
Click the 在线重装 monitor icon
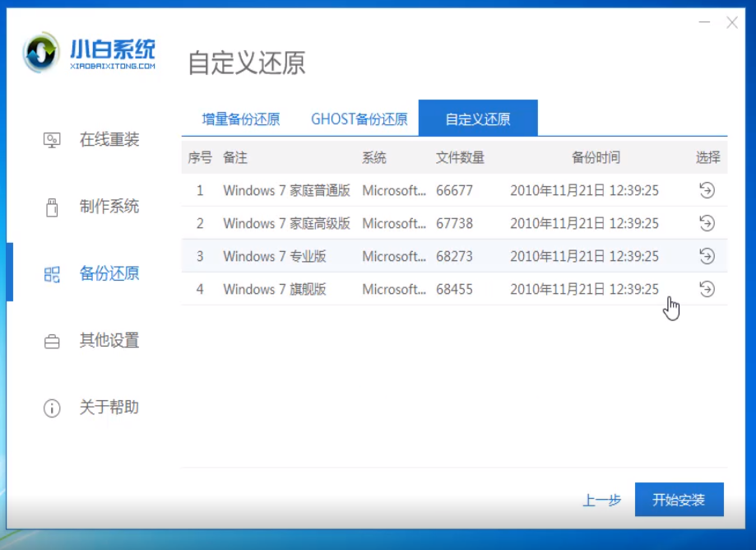pos(52,140)
